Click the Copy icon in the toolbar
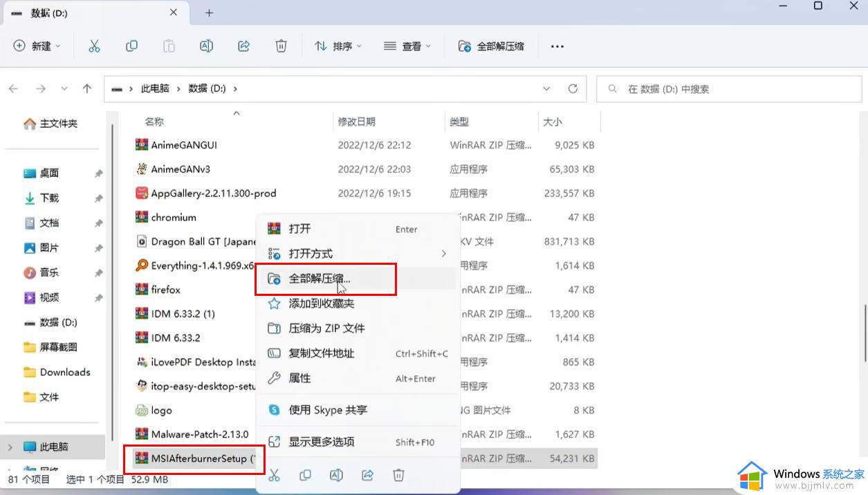The height and width of the screenshot is (495, 868). click(x=131, y=46)
